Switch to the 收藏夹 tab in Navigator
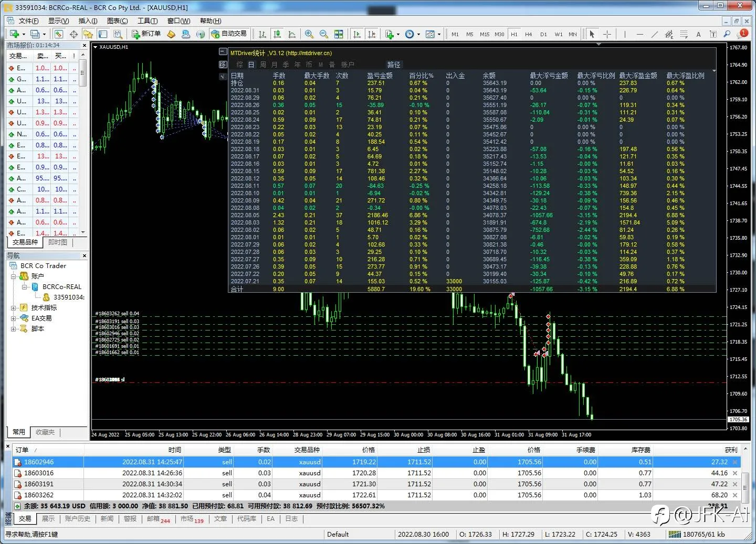The image size is (756, 544). tap(45, 432)
